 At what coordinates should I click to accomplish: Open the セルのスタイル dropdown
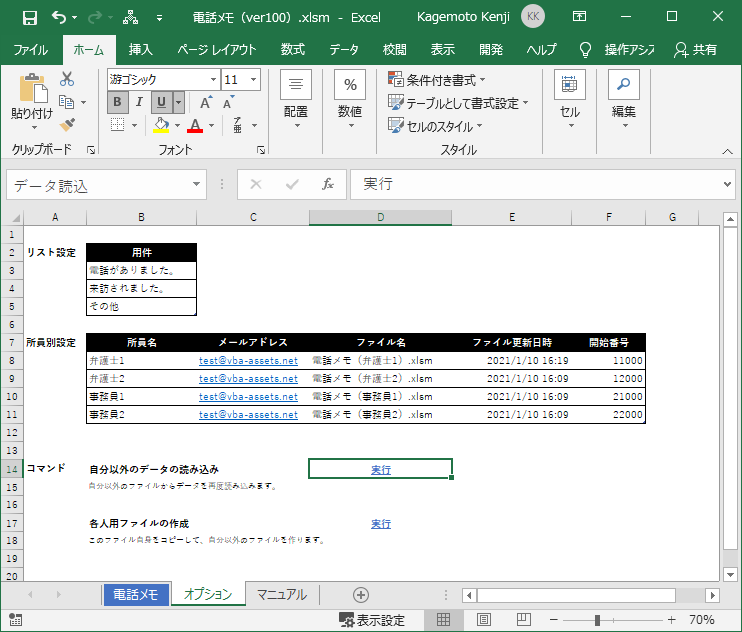click(x=435, y=126)
